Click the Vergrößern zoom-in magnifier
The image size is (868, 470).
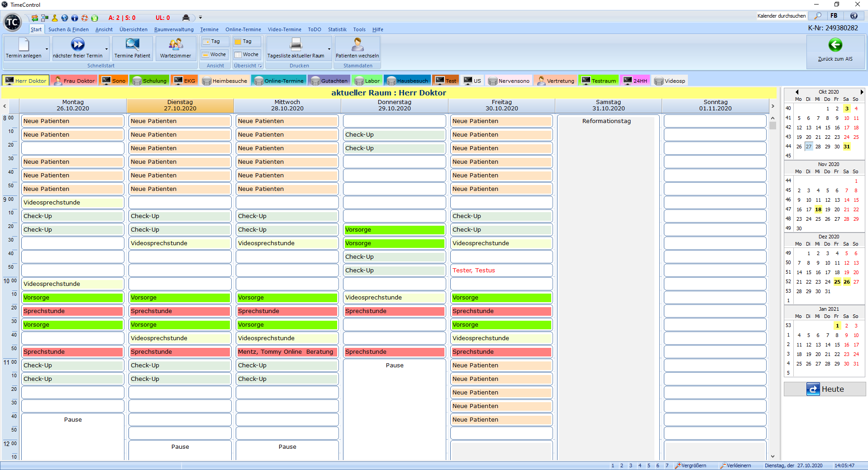pyautogui.click(x=678, y=465)
